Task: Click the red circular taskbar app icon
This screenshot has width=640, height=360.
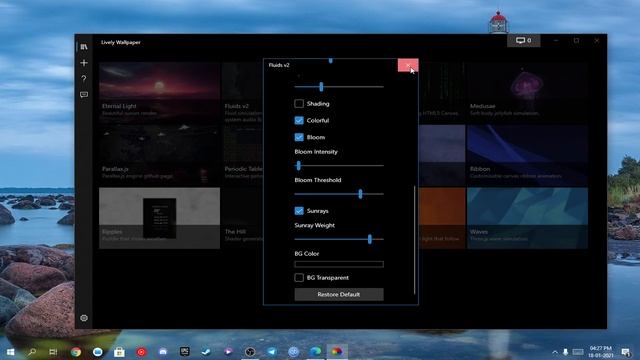Action: (141, 351)
